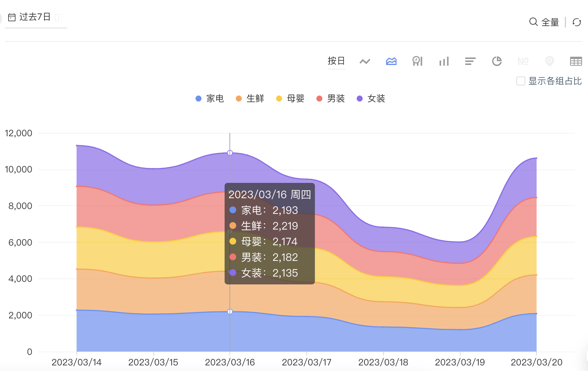Click the 2023/03/18 x-axis label
588x371 pixels.
point(383,362)
